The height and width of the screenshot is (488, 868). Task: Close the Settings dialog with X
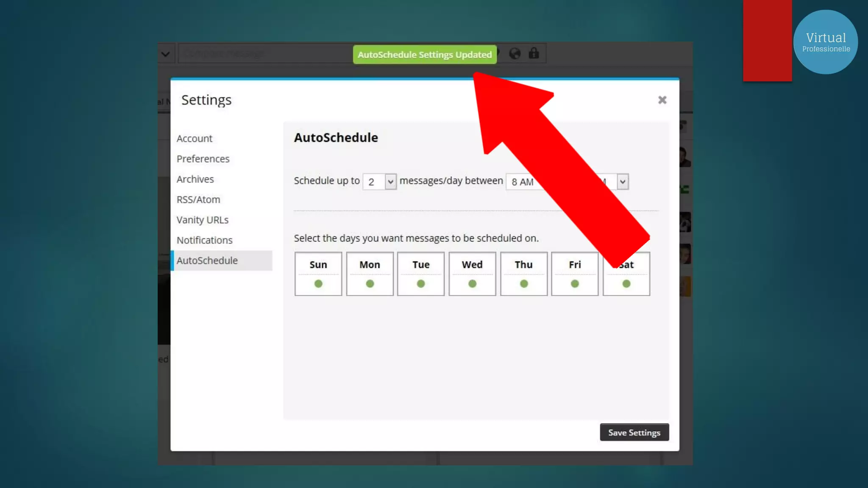(x=662, y=100)
